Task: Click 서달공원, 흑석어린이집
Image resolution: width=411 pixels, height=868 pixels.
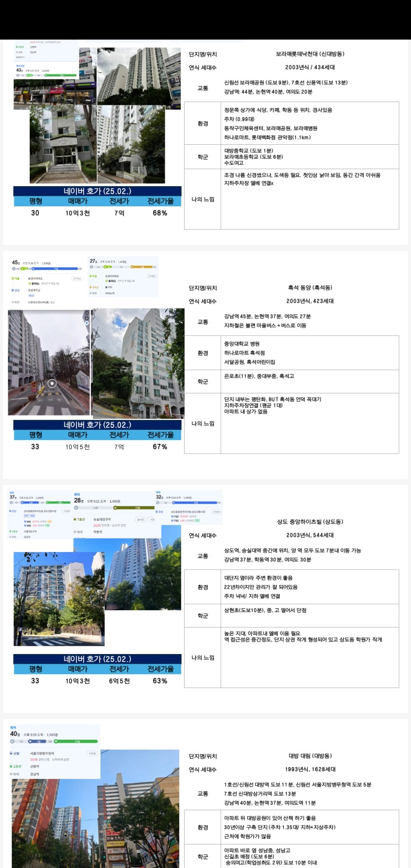Action: pyautogui.click(x=249, y=362)
